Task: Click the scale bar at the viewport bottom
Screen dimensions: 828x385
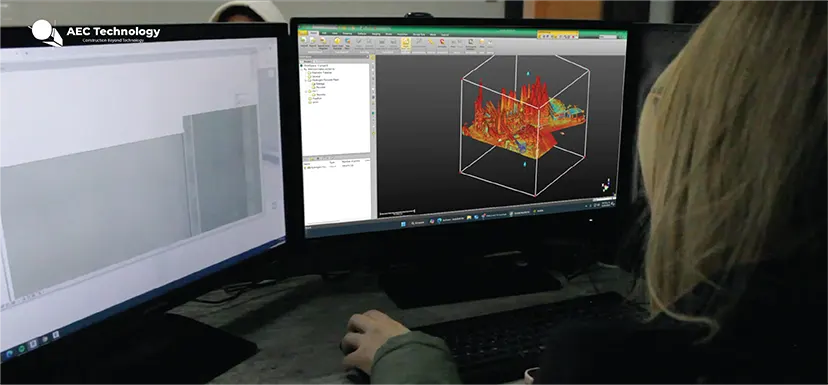Action: [x=397, y=211]
